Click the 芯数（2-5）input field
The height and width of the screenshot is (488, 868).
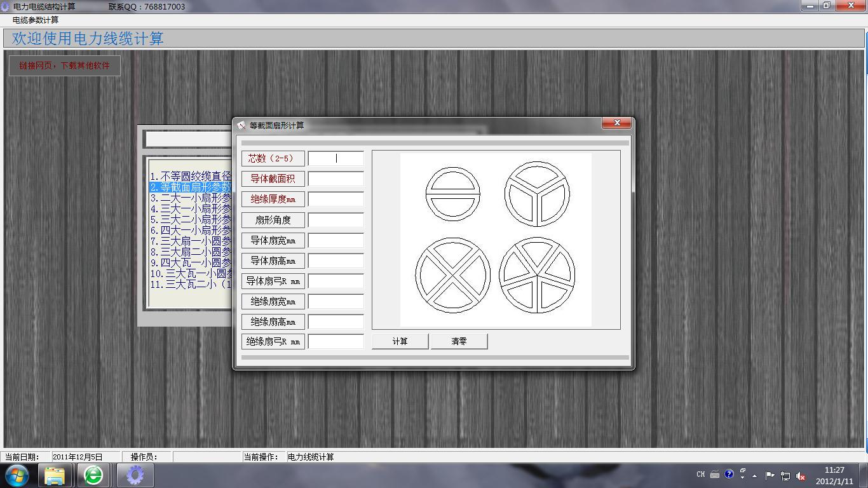(x=336, y=159)
